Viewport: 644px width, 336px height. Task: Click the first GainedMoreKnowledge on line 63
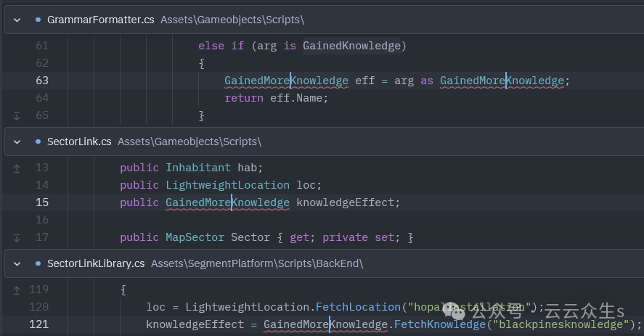tap(286, 81)
